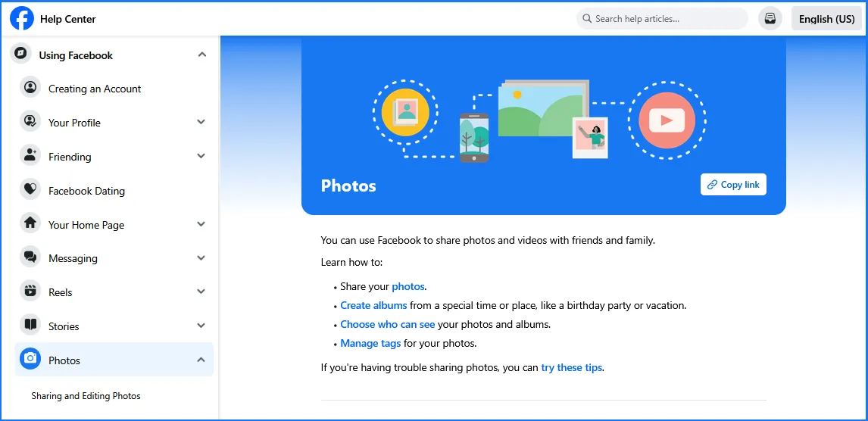Click the Facebook logo icon

pyautogui.click(x=22, y=19)
